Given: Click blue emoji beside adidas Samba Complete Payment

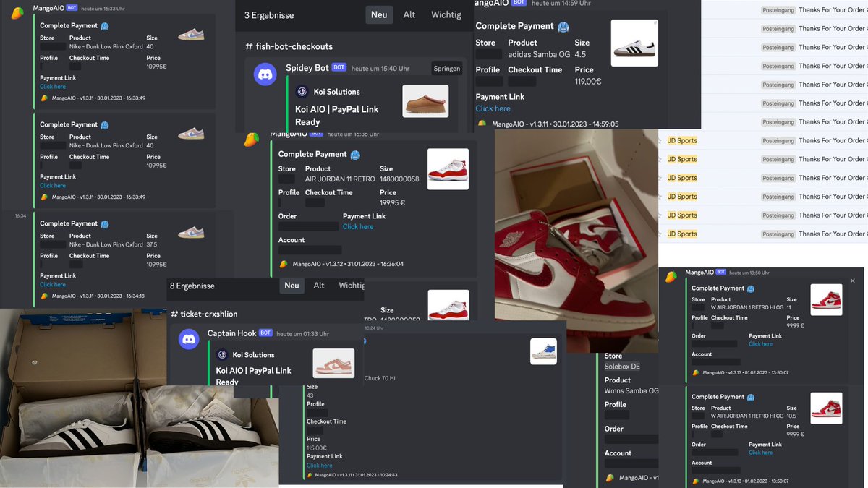Looking at the screenshot, I should [563, 27].
